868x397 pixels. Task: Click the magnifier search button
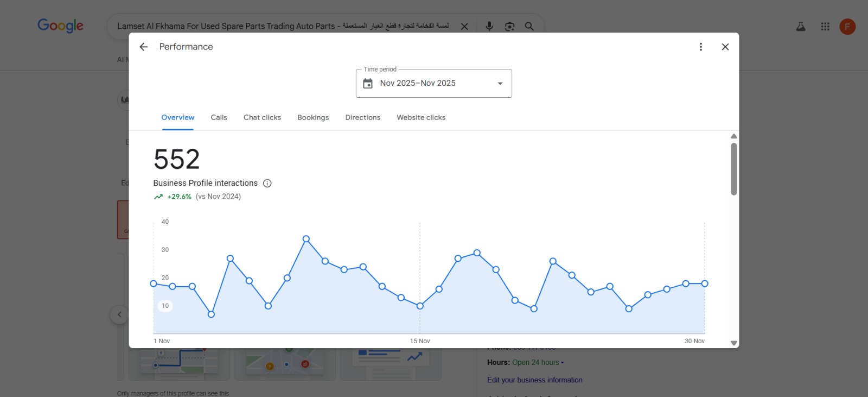point(529,26)
